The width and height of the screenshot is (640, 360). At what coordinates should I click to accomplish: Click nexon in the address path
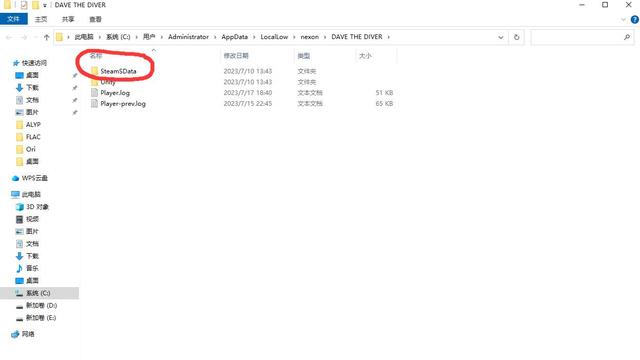coord(309,37)
